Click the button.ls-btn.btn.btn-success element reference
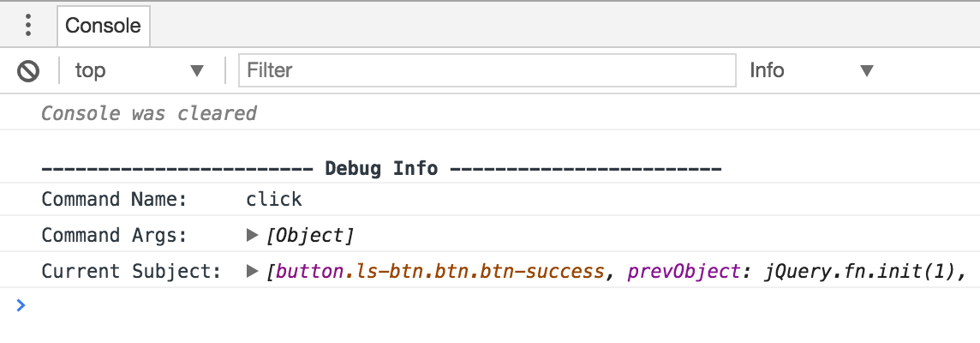 pos(439,272)
